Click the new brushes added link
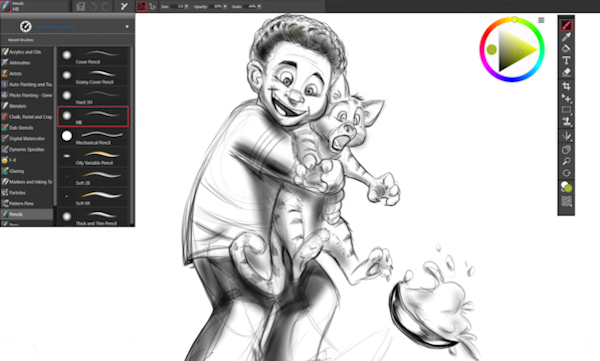 pyautogui.click(x=56, y=27)
